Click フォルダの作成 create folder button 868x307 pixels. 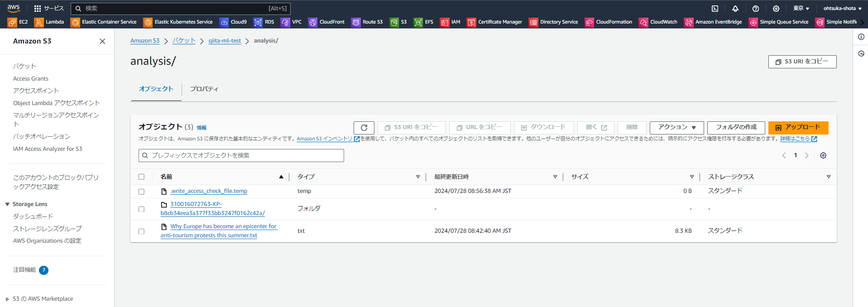pyautogui.click(x=736, y=128)
